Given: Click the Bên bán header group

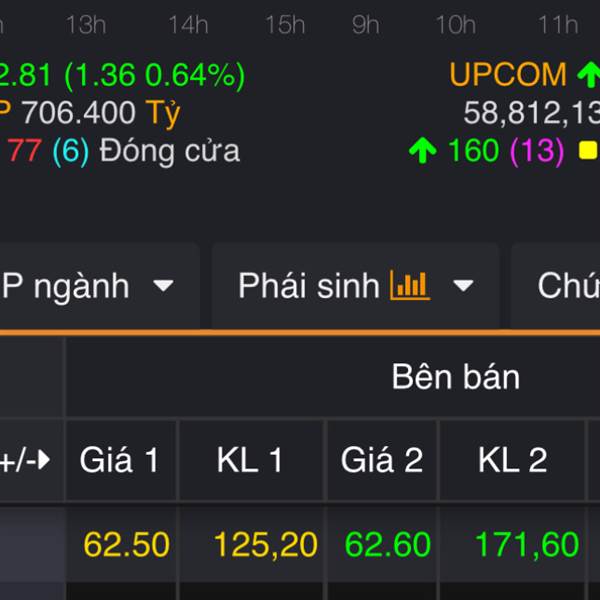Looking at the screenshot, I should point(456,377).
